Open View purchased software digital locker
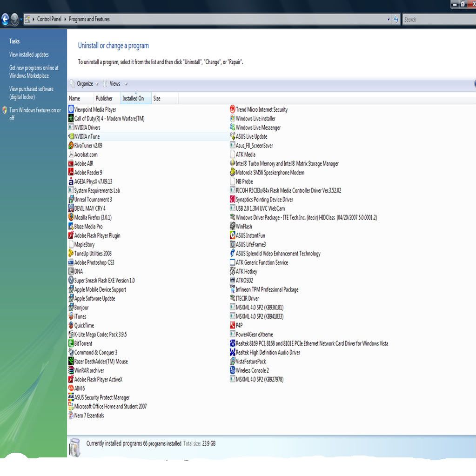 click(31, 93)
